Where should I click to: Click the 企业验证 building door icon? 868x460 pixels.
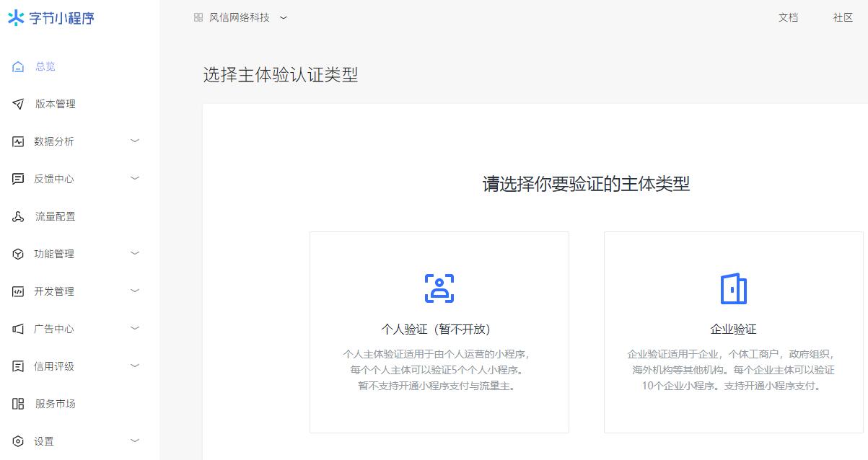(x=733, y=288)
